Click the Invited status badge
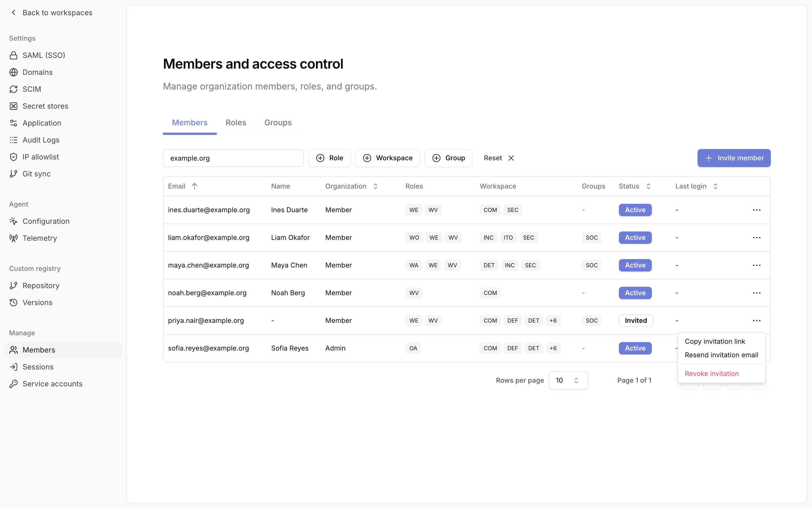The height and width of the screenshot is (508, 812). pos(636,321)
